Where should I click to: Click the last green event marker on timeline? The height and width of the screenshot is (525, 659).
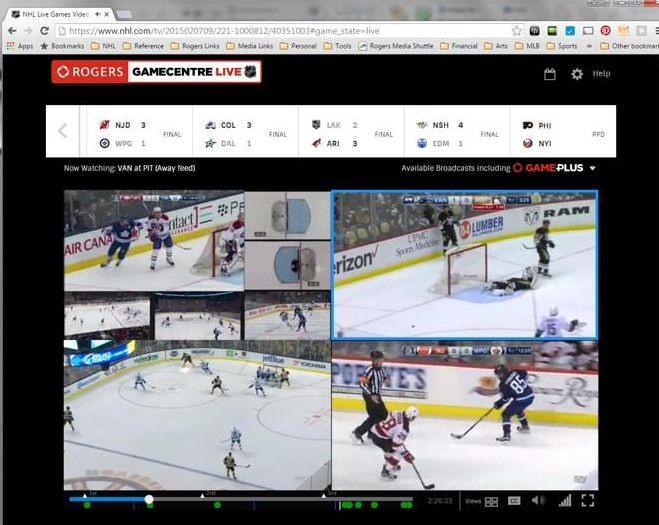pos(407,505)
